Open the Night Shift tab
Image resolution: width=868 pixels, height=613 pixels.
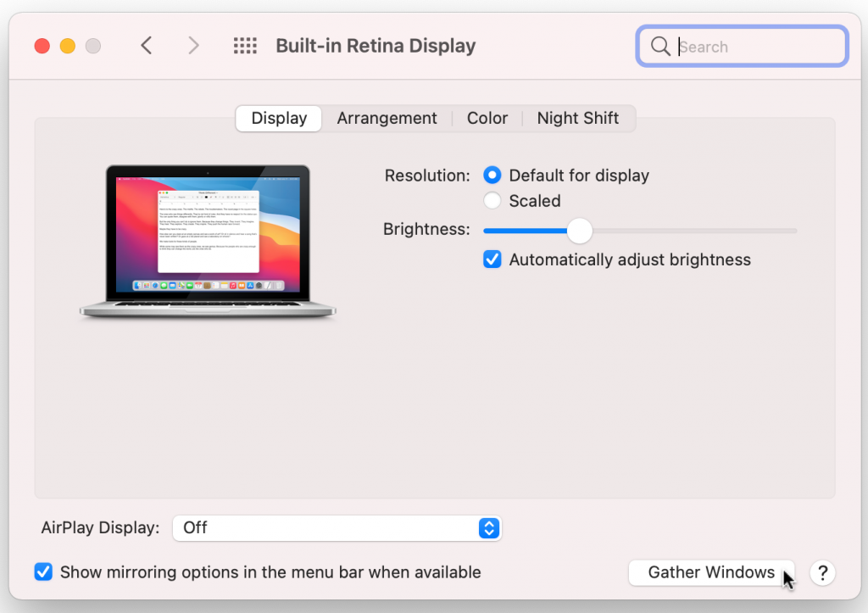578,118
